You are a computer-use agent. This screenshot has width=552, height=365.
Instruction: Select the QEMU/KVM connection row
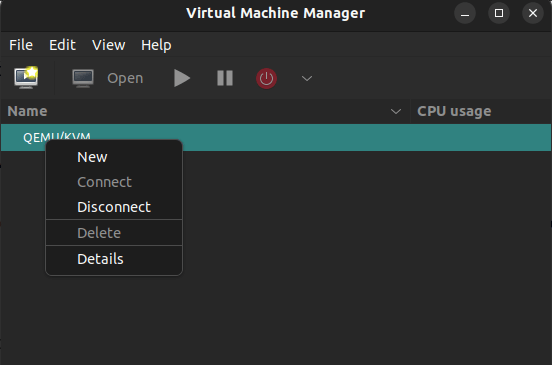tap(276, 137)
